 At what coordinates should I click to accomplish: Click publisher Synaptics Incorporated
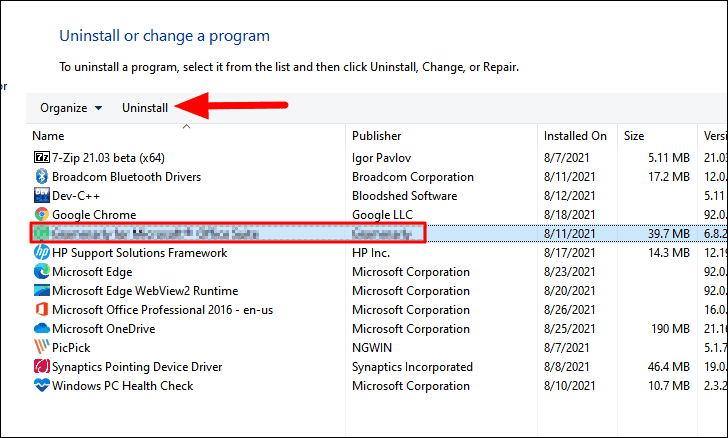[412, 367]
